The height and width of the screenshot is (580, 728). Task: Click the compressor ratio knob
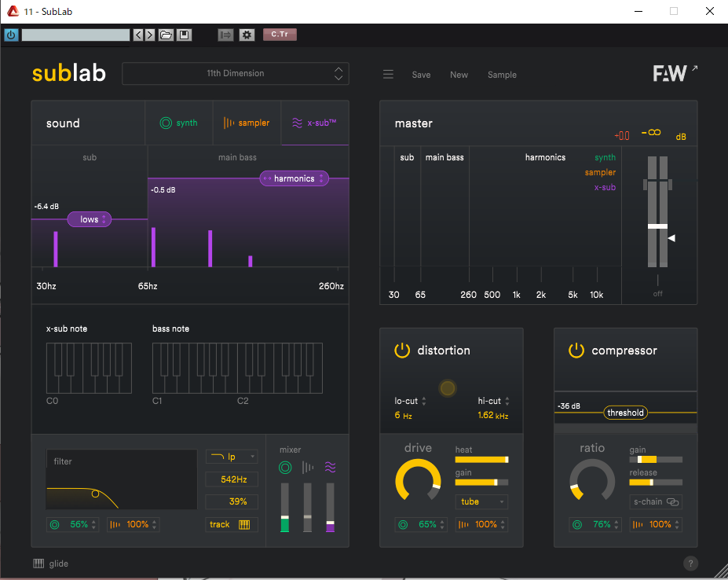pos(592,482)
